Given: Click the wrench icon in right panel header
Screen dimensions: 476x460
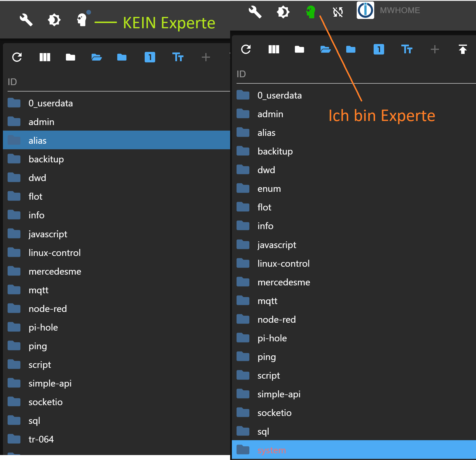Looking at the screenshot, I should click(255, 12).
